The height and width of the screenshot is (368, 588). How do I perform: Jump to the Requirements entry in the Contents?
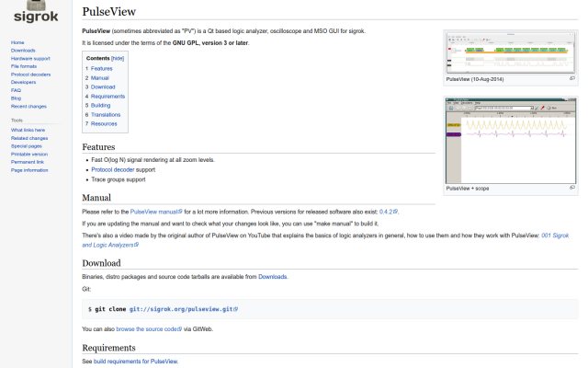[x=107, y=97]
